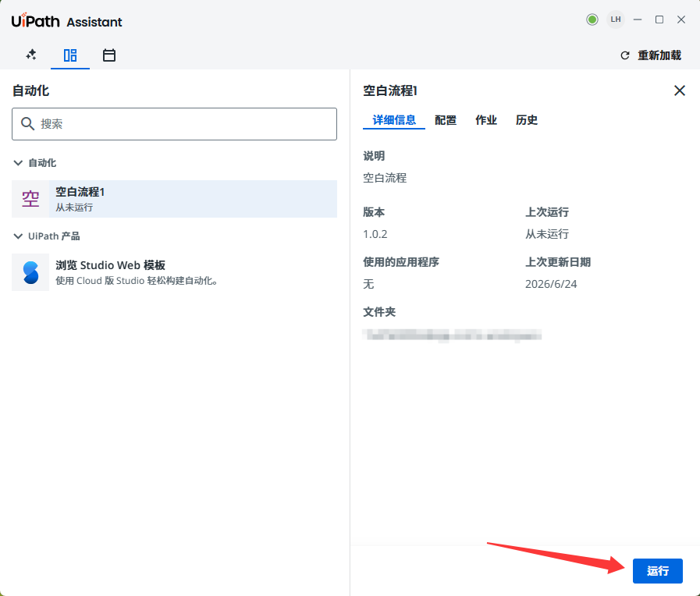Maximize the UiPath Assistant window
The width and height of the screenshot is (700, 596).
coord(659,20)
